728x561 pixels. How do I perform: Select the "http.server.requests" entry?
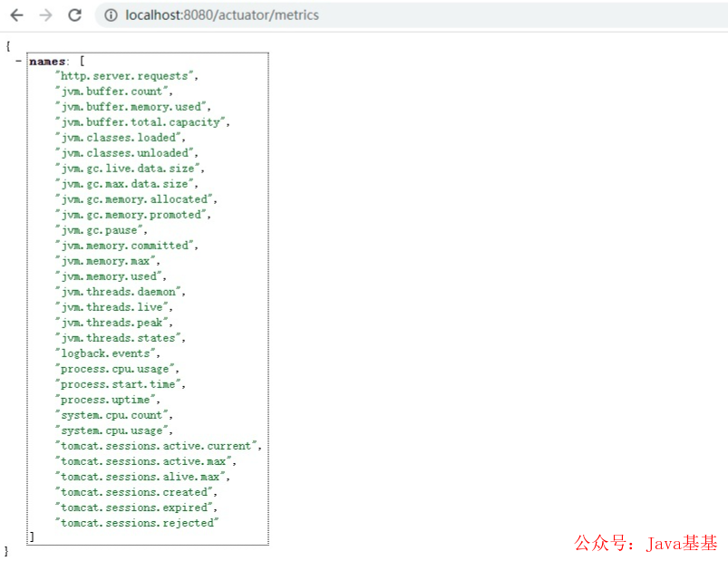coord(124,76)
